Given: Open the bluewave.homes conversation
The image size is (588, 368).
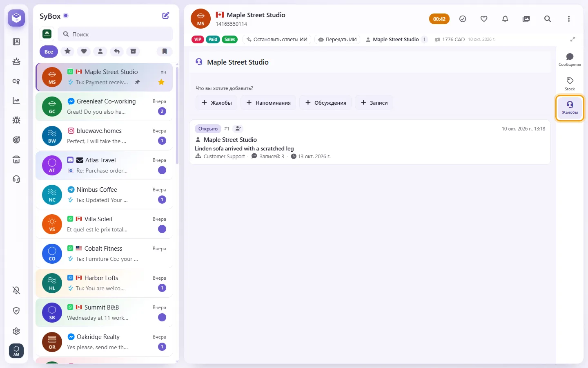Looking at the screenshot, I should tap(104, 136).
